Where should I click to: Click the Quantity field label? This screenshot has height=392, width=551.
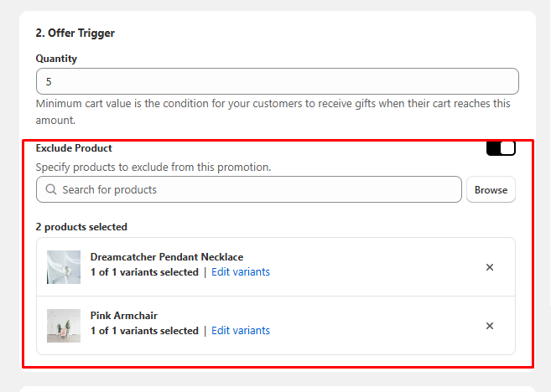[x=56, y=59]
